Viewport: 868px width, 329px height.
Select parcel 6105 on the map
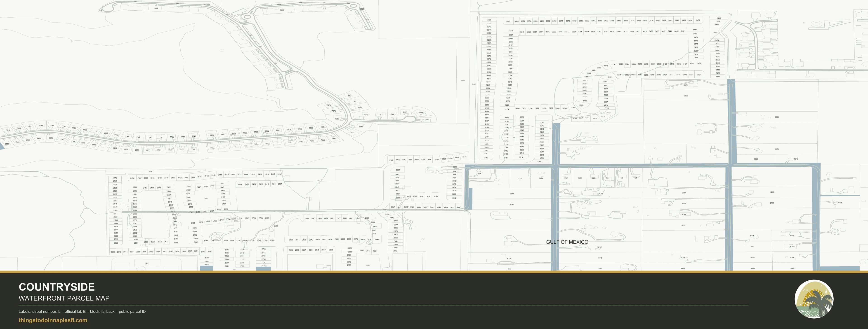click(x=752, y=258)
